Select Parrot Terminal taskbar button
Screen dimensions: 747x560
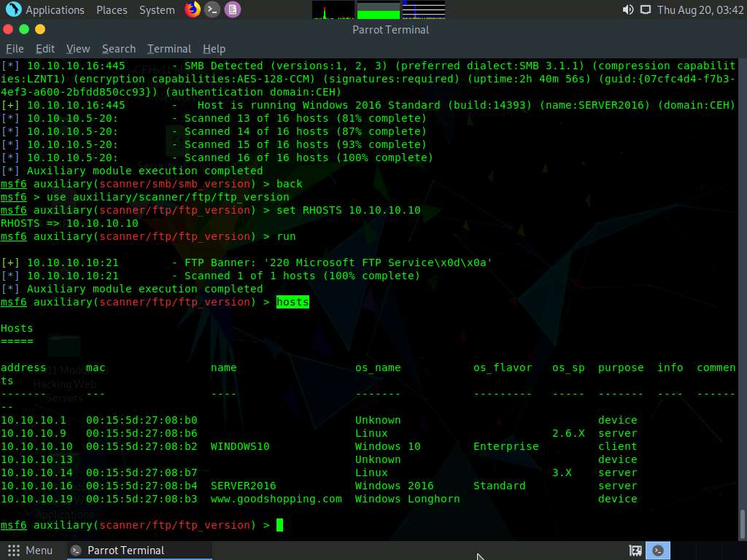(139, 551)
